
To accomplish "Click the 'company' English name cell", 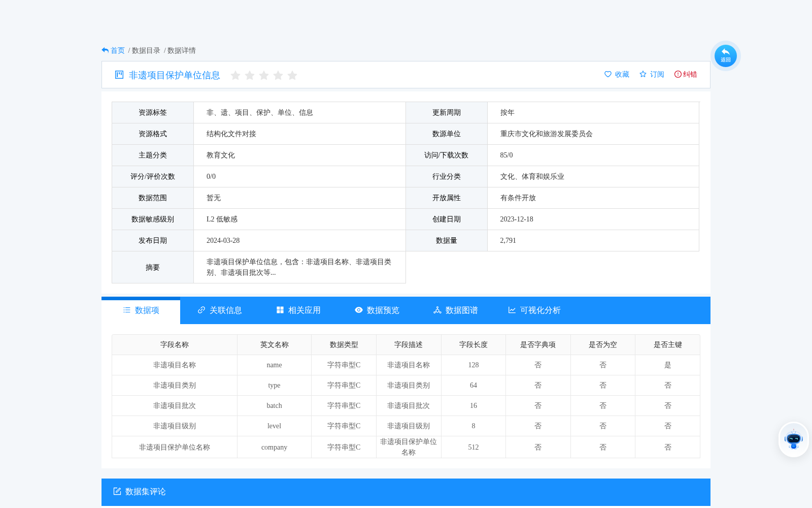I will [275, 447].
